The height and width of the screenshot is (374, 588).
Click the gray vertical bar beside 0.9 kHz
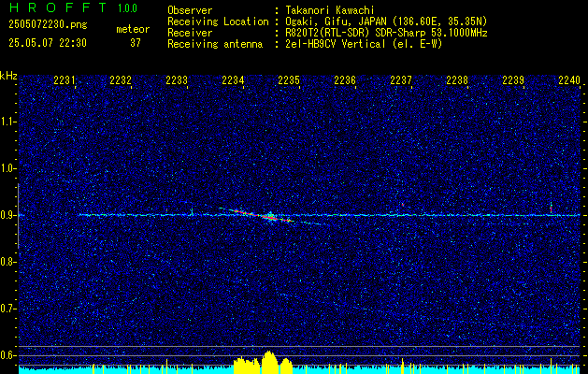click(19, 216)
